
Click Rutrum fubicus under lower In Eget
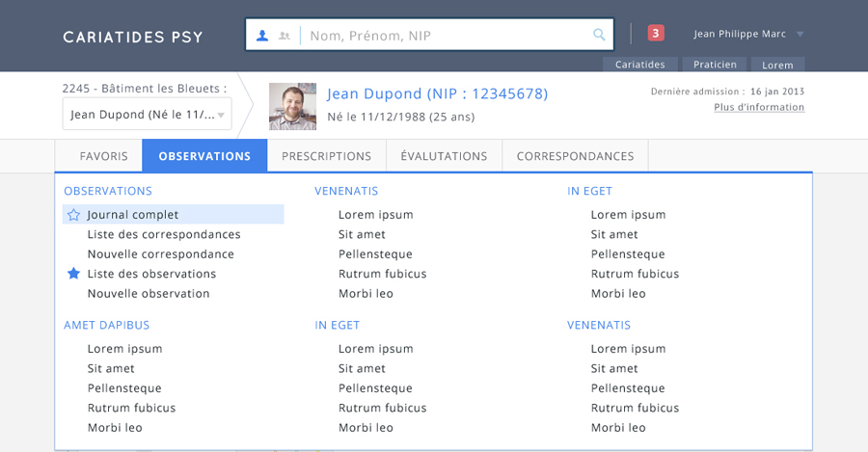(x=383, y=408)
